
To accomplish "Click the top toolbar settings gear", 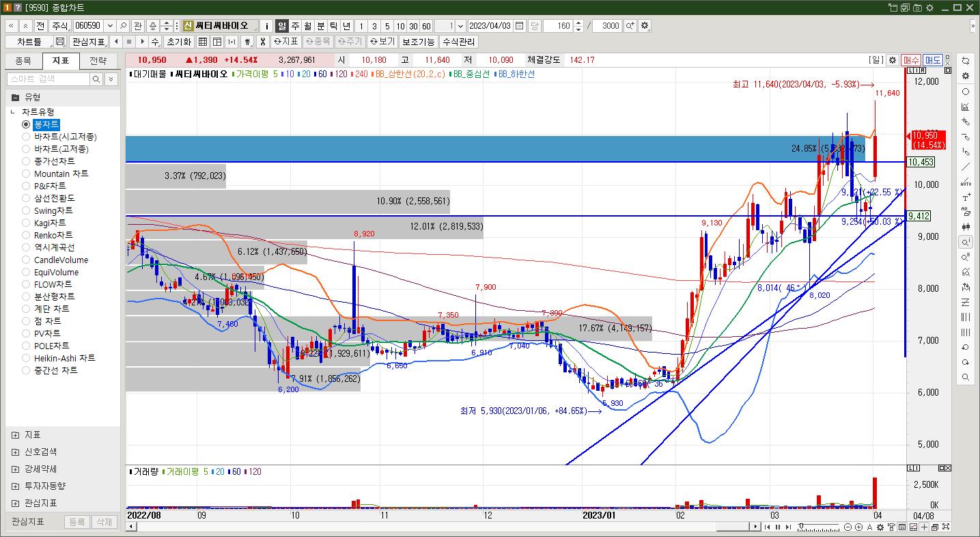I will tap(645, 26).
